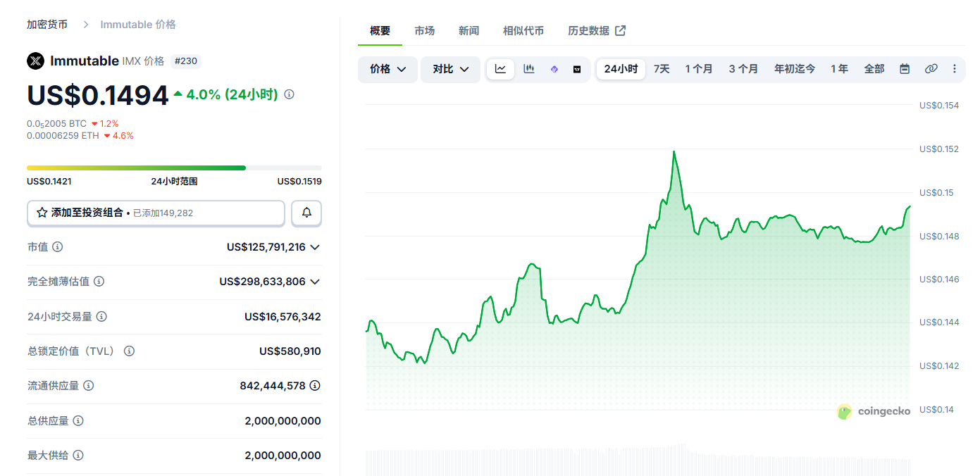This screenshot has width=980, height=476.
Task: Switch to the 相似代币 tab
Action: pos(523,31)
